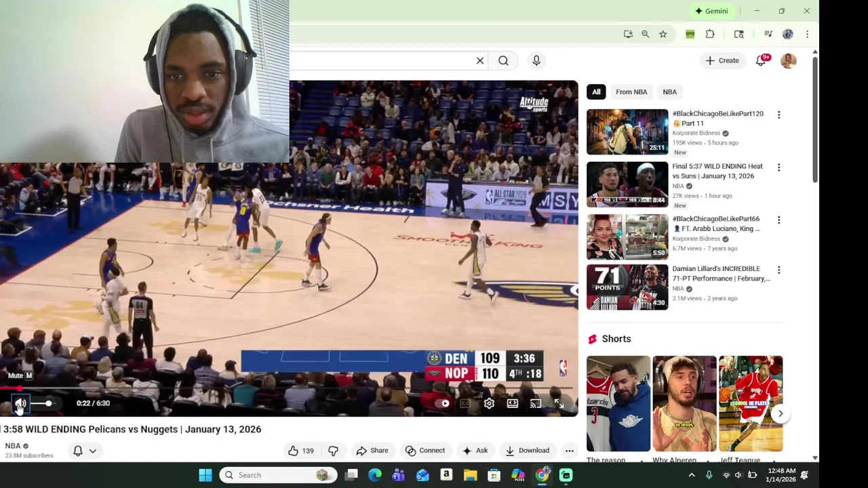Screen dimensions: 868x488
Task: Open the 'Jeff Teague' Short
Action: point(751,403)
